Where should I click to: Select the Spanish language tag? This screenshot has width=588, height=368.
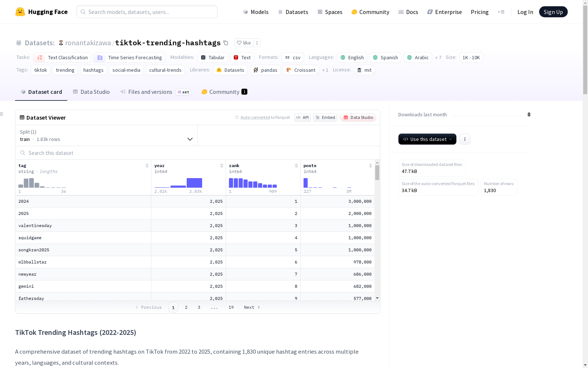pos(385,57)
